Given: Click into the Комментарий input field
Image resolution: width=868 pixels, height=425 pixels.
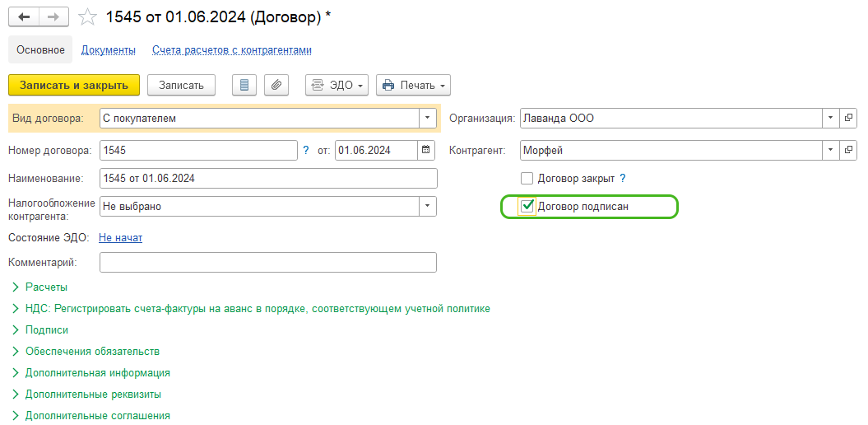Looking at the screenshot, I should pyautogui.click(x=267, y=262).
